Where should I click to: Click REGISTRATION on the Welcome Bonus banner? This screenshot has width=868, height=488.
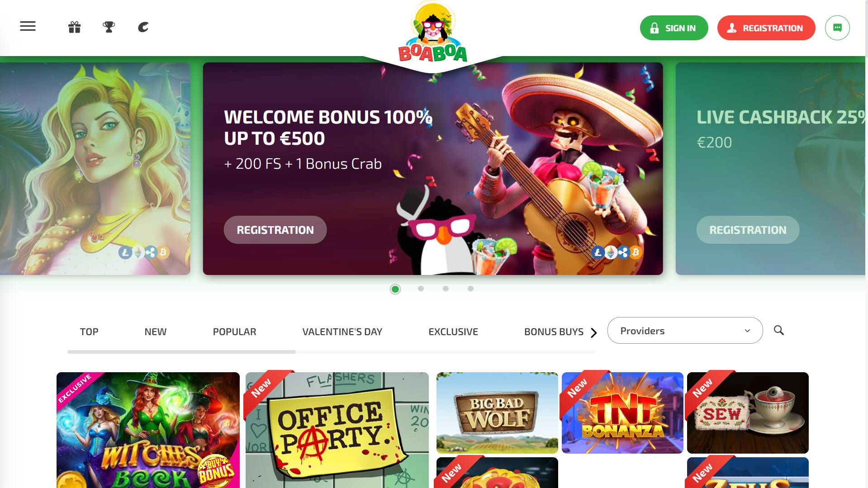click(275, 230)
